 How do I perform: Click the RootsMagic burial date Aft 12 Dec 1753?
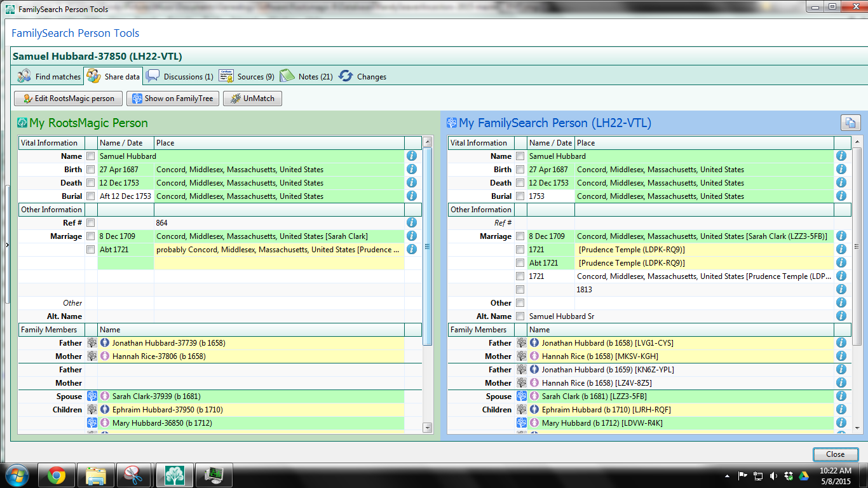125,196
